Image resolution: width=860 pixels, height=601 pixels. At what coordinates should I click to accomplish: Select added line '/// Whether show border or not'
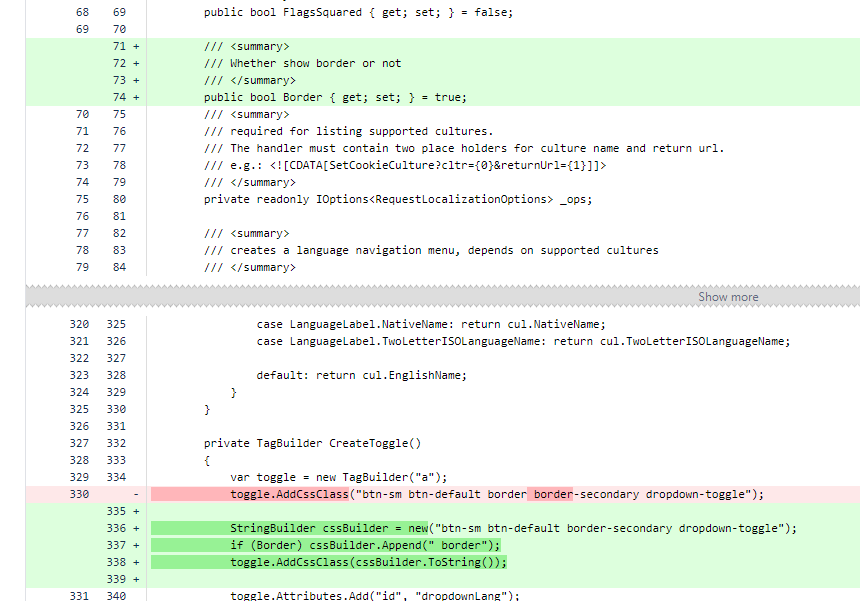point(302,63)
